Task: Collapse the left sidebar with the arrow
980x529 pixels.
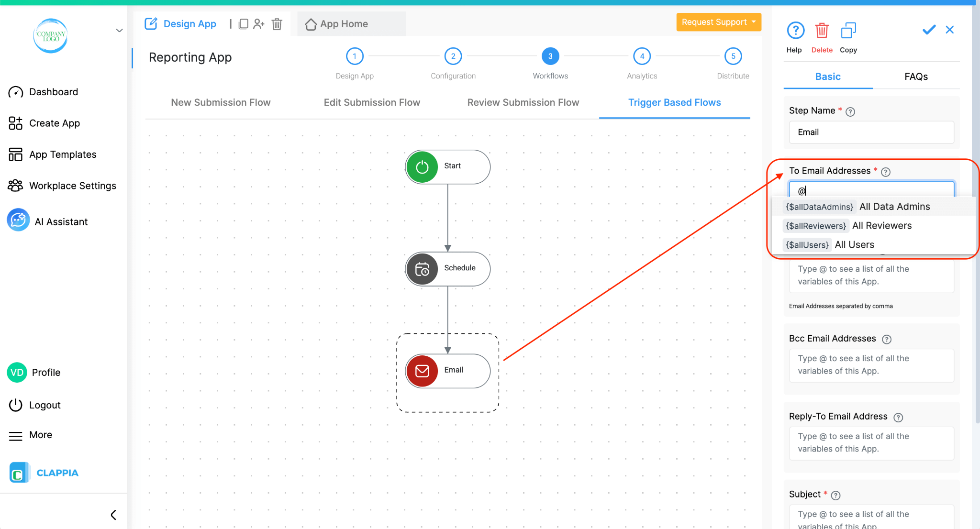Action: 113,515
